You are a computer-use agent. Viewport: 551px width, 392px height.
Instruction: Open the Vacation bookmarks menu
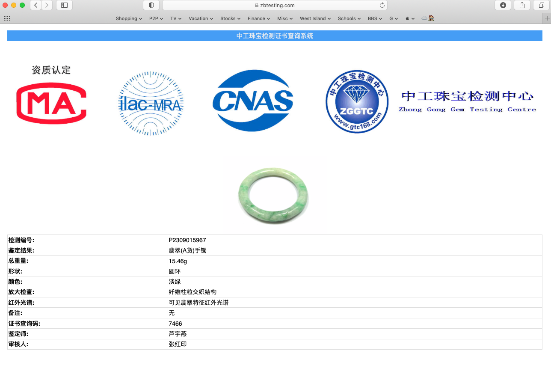[x=201, y=18]
